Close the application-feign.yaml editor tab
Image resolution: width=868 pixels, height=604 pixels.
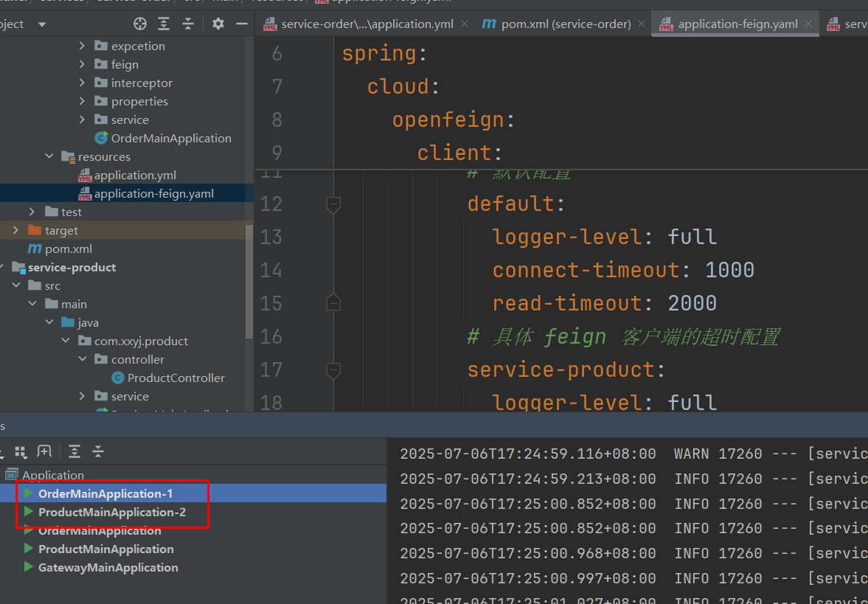tap(808, 23)
